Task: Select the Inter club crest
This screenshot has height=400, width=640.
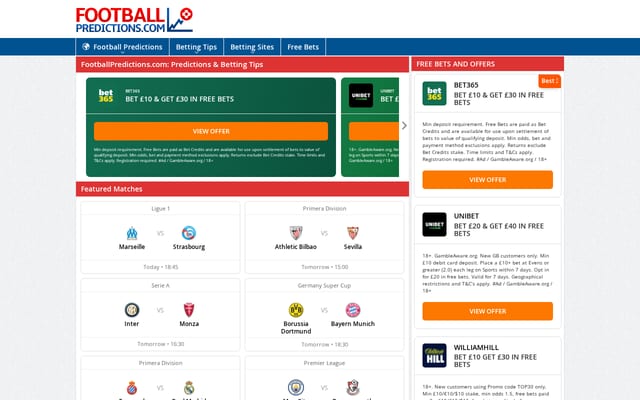Action: point(132,310)
